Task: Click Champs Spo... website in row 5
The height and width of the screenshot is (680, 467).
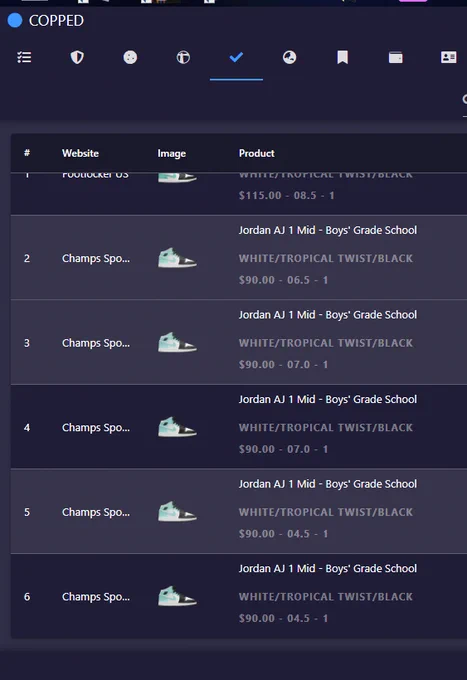Action: click(96, 512)
